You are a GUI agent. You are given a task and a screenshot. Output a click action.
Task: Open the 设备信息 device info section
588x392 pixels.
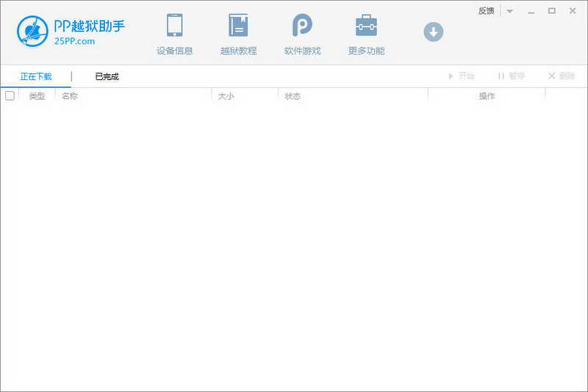tap(174, 35)
